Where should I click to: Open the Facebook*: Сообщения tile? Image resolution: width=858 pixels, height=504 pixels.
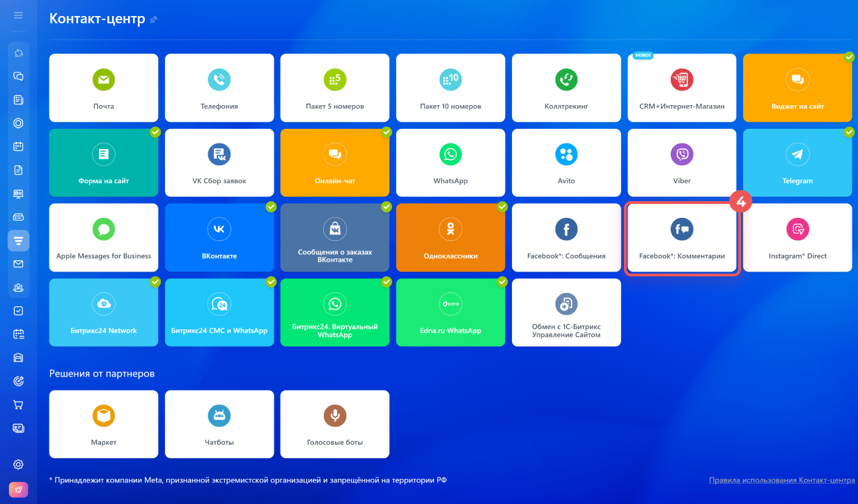pyautogui.click(x=566, y=237)
